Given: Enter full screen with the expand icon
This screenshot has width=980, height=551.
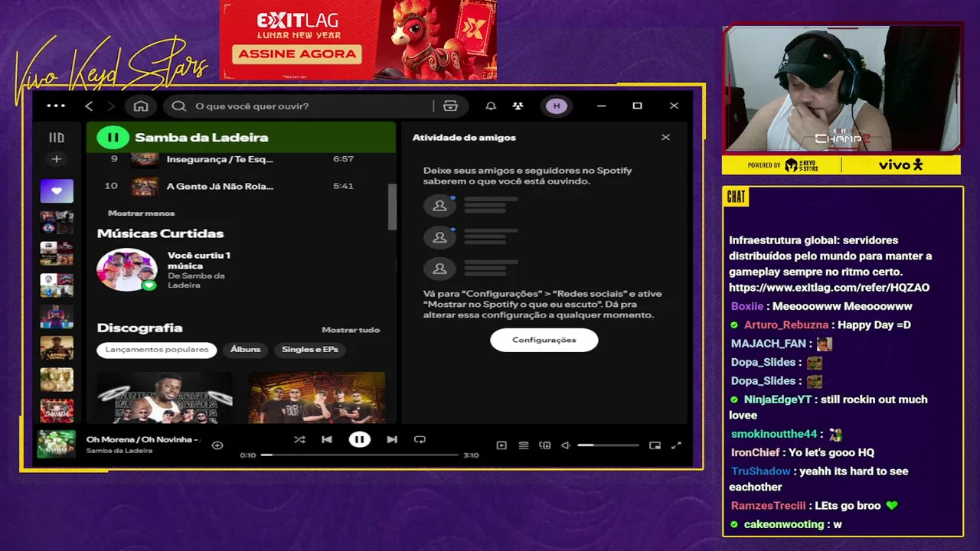Looking at the screenshot, I should [676, 445].
